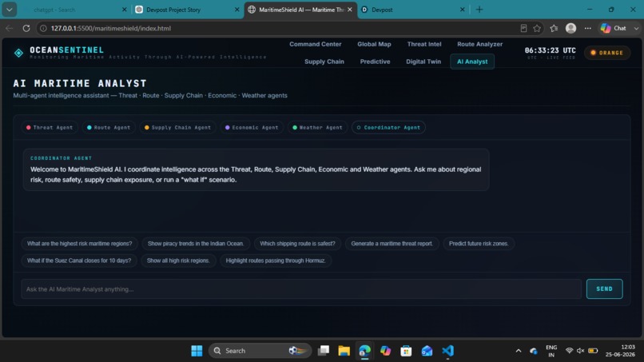This screenshot has height=362, width=644.
Task: Select the Economic Agent chip
Action: click(x=252, y=127)
